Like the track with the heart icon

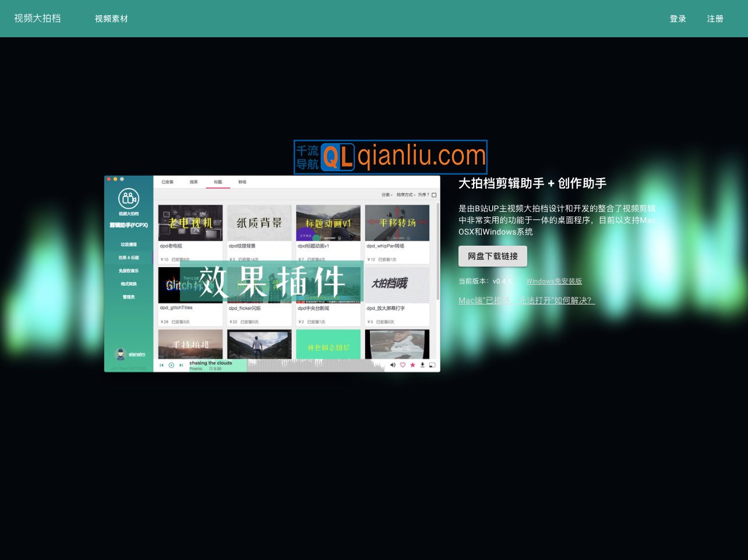(403, 365)
